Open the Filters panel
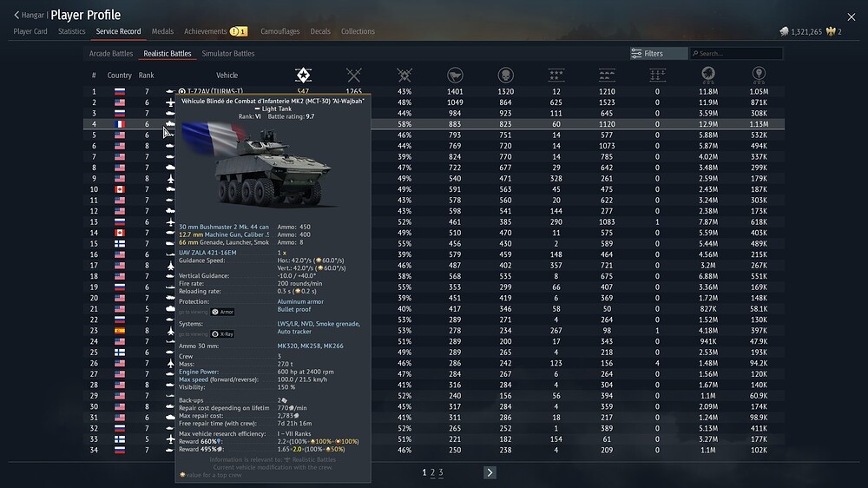The image size is (868, 488). tap(658, 54)
